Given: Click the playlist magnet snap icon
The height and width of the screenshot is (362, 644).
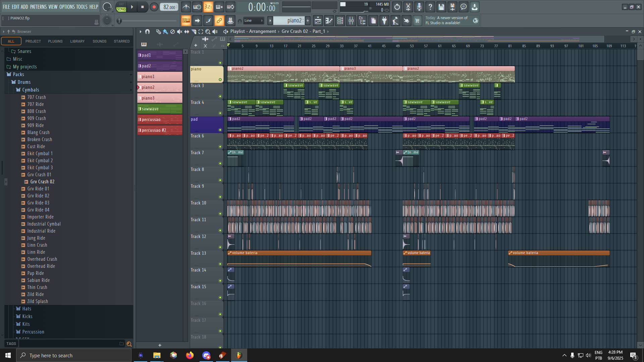Looking at the screenshot, I should click(147, 32).
